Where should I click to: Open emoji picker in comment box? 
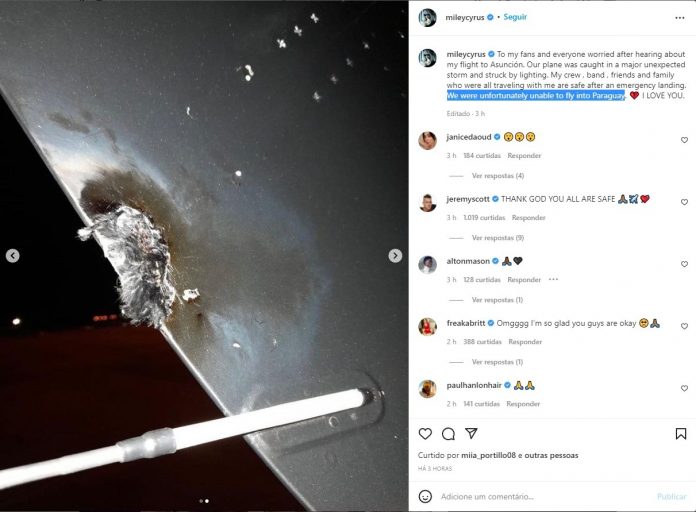[425, 496]
